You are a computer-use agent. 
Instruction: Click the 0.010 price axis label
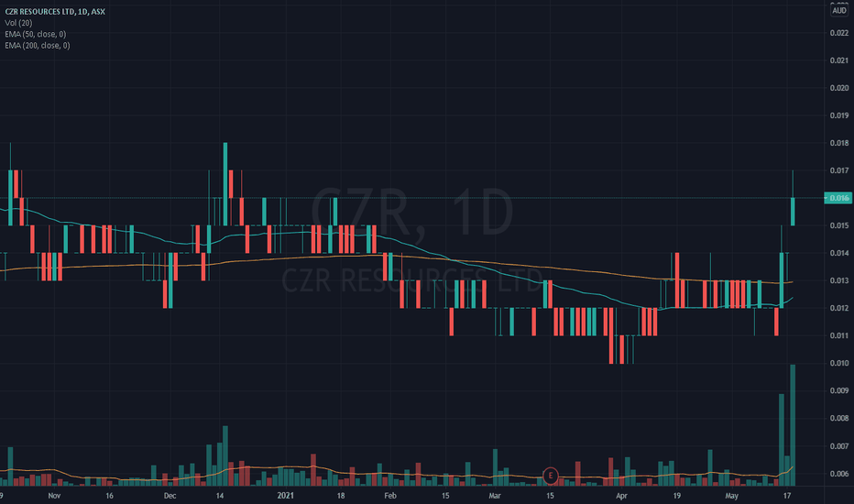point(838,363)
